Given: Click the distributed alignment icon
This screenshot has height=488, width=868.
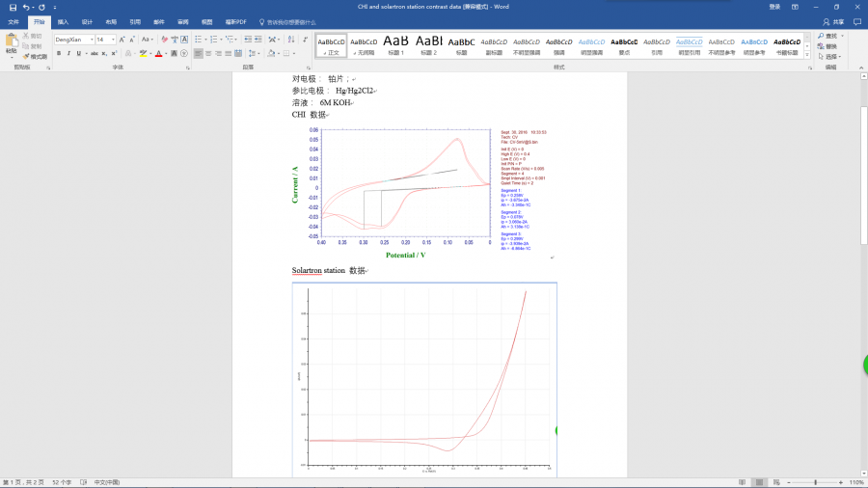Looking at the screenshot, I should [x=238, y=54].
